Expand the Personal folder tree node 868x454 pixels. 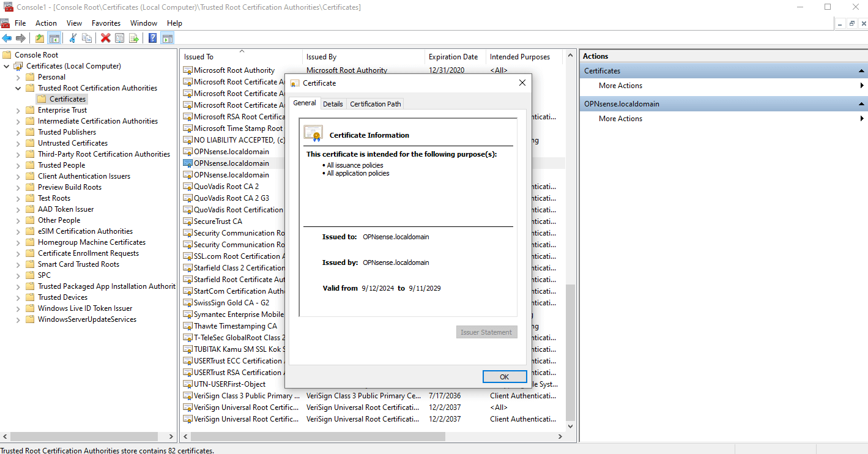[x=18, y=77]
